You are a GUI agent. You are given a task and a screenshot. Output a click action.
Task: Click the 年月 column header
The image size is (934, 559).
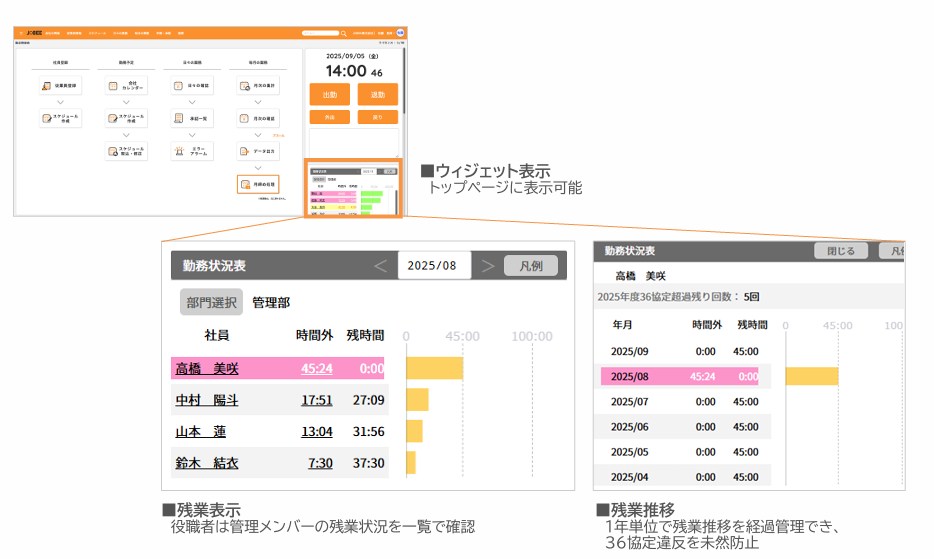(622, 325)
